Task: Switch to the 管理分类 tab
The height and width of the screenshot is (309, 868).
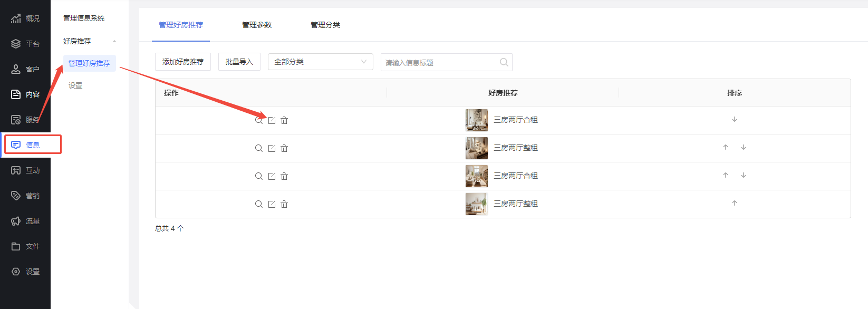Action: 325,25
